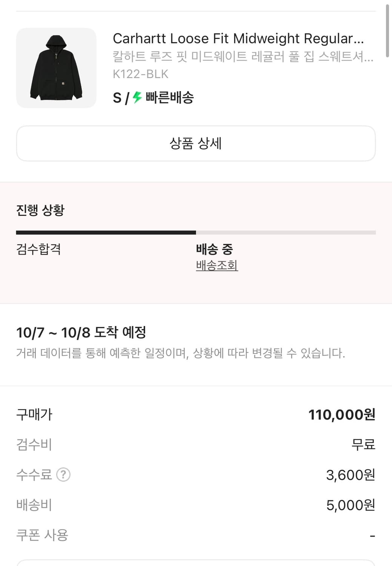Image resolution: width=392 pixels, height=566 pixels.
Task: Tap the 쿠폰 사용 label
Action: click(42, 535)
